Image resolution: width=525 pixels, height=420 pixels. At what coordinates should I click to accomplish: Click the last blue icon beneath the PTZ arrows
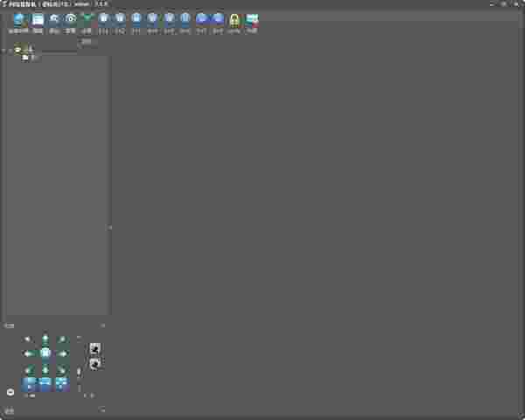coord(62,384)
